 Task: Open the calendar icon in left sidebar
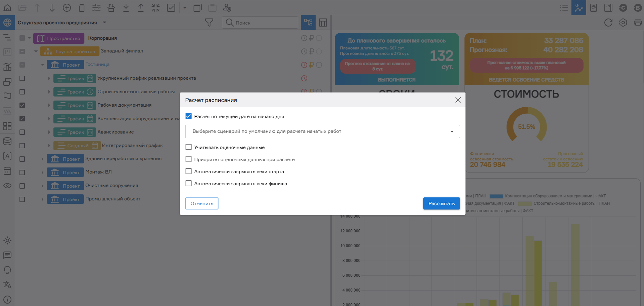[x=7, y=171]
